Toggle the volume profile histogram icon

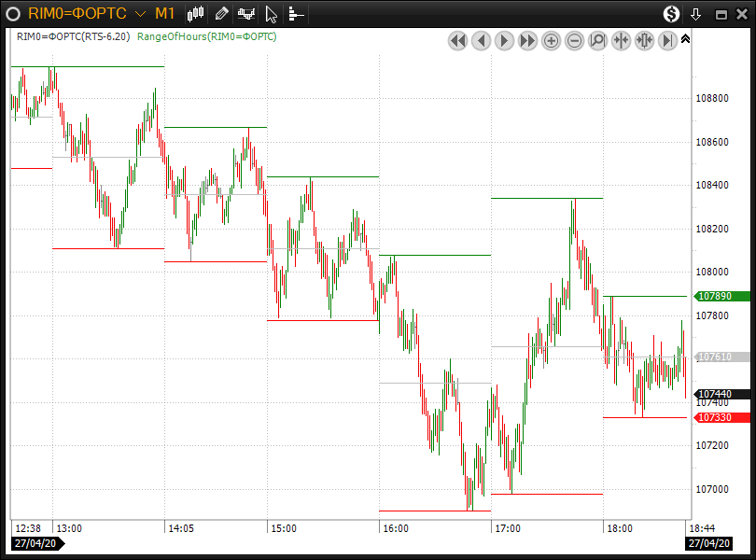(x=296, y=14)
